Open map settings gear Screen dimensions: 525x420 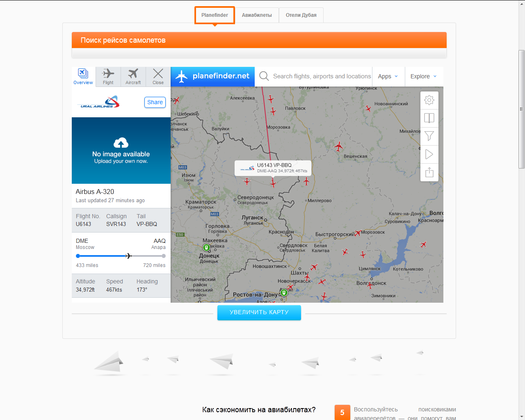click(x=429, y=100)
